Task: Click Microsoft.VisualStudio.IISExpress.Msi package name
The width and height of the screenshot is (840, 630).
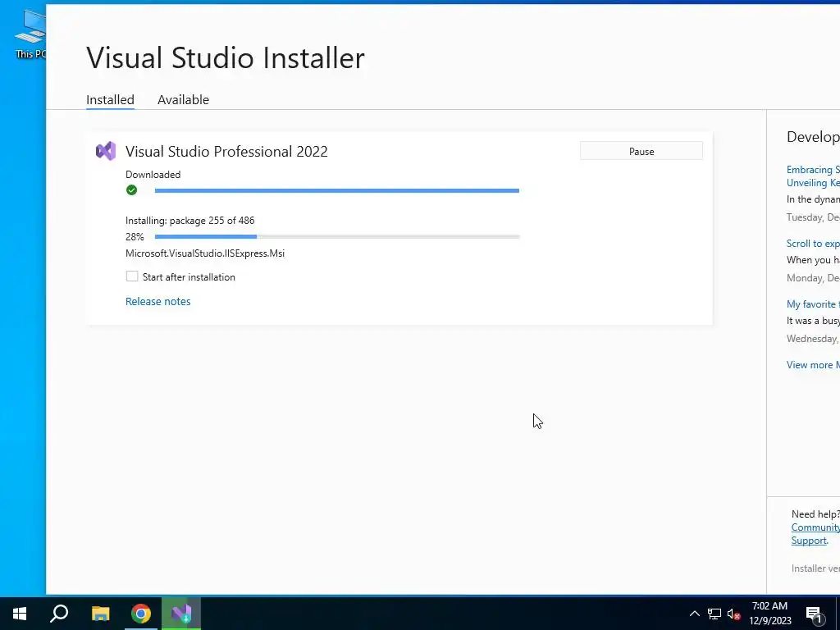Action: coord(205,253)
